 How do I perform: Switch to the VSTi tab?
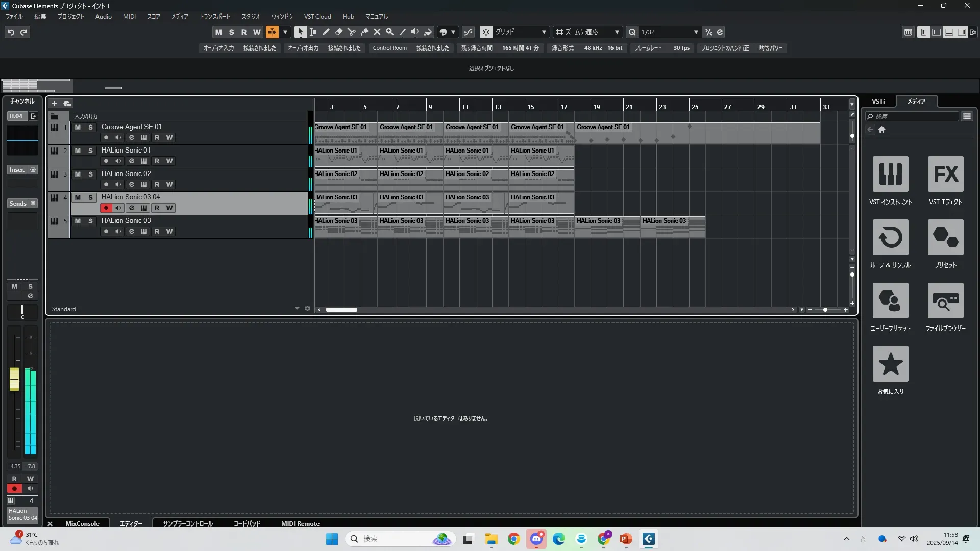click(878, 101)
